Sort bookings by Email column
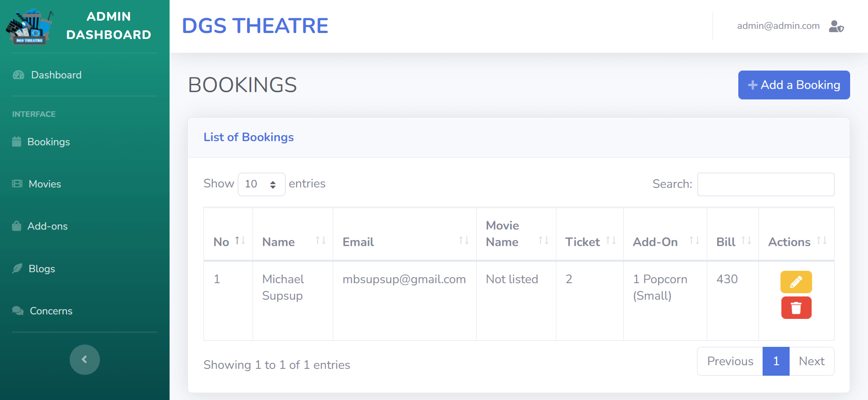Viewport: 868px width, 400px height. coord(404,241)
